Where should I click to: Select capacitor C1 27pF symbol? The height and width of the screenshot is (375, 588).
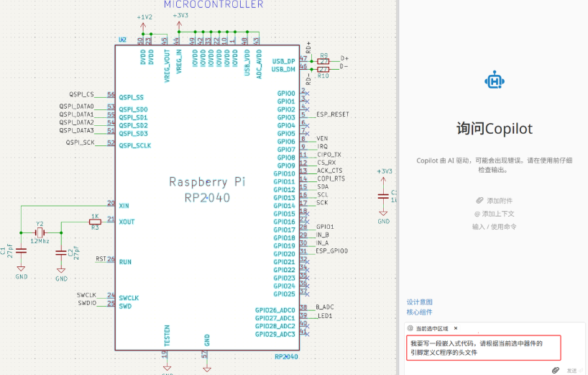(x=21, y=250)
